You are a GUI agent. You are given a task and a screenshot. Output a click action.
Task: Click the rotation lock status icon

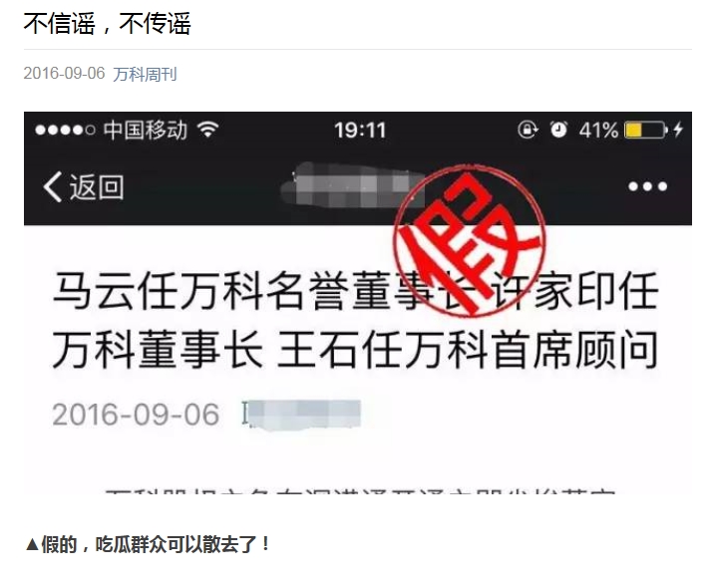tap(528, 130)
